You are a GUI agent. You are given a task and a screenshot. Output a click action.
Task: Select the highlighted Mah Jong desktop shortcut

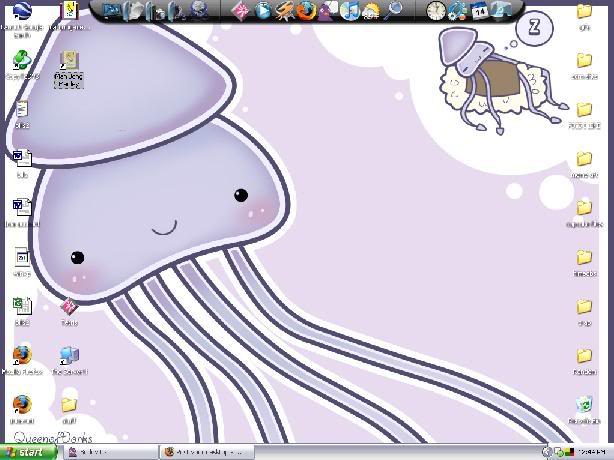coord(69,69)
